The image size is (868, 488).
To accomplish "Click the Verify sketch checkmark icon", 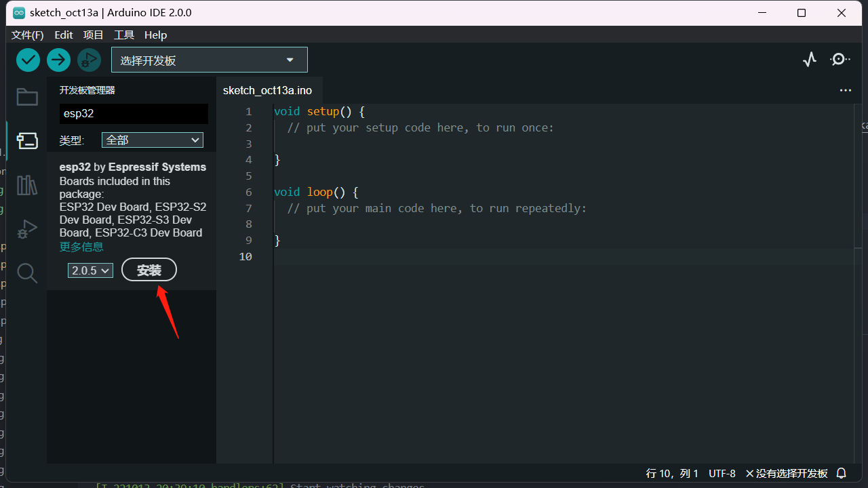I will pos(28,60).
